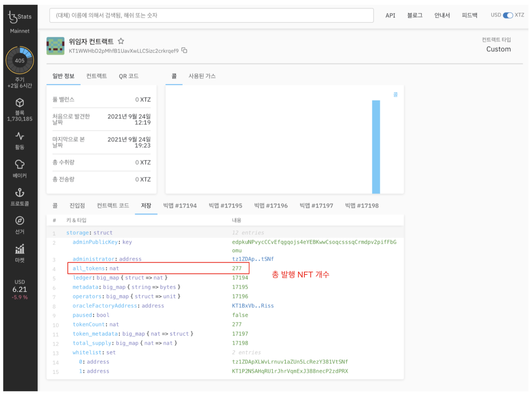Screen dimensions: 532x396
Task: Open the 진입점 tab
Action: [77, 206]
